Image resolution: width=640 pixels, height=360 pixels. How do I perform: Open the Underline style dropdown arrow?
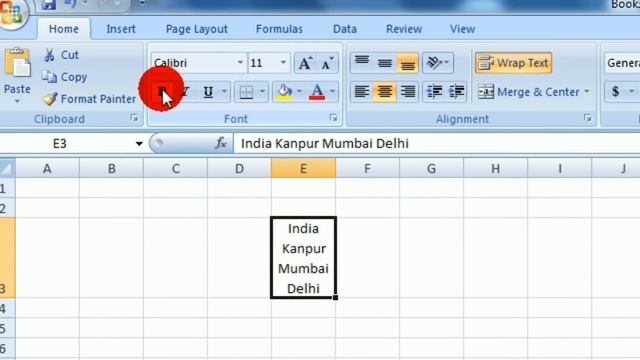tap(224, 91)
